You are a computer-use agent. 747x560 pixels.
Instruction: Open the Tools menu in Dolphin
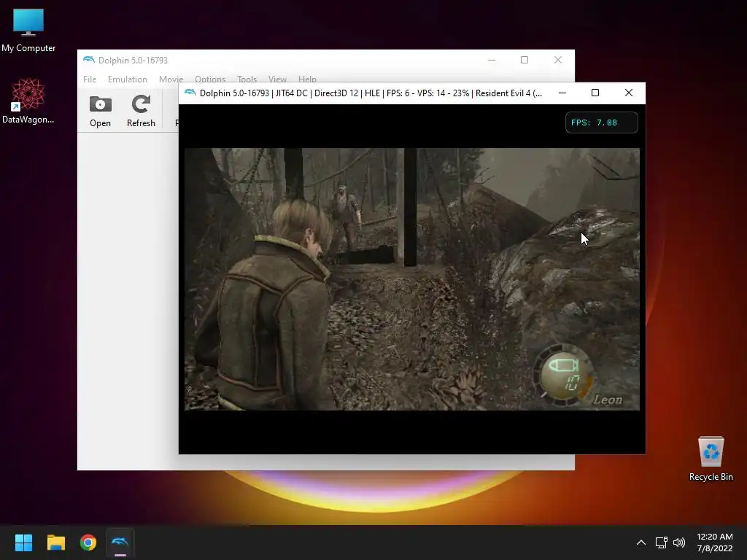[x=247, y=79]
